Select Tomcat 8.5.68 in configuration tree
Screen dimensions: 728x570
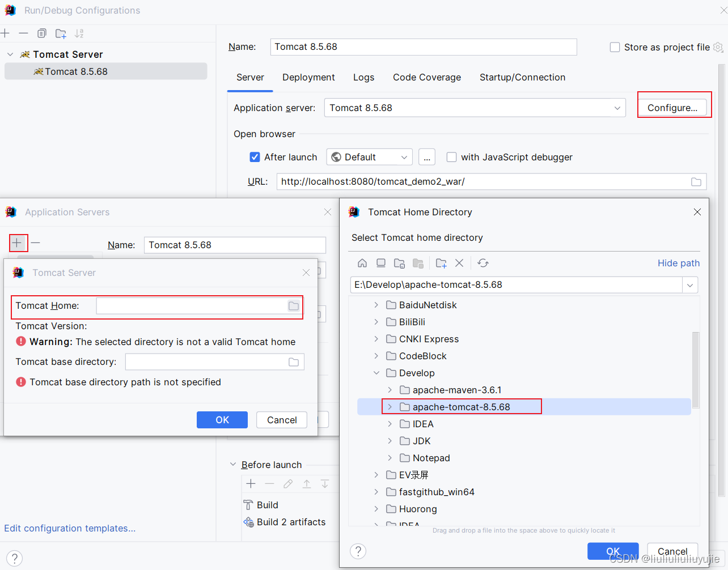105,71
